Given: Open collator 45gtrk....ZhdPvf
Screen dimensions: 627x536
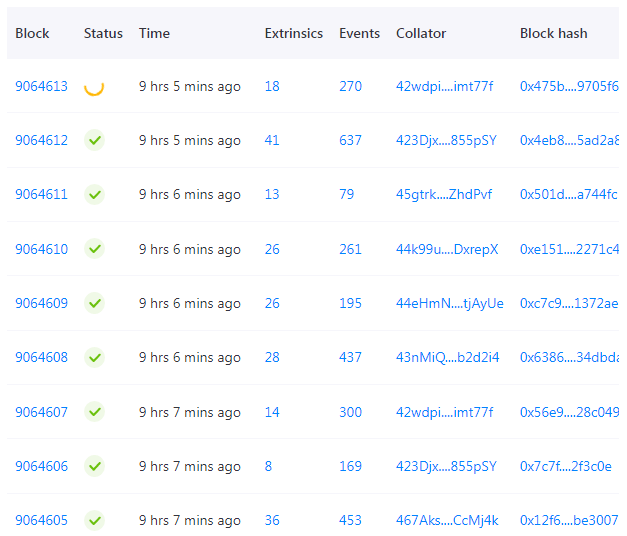Looking at the screenshot, I should click(444, 194).
